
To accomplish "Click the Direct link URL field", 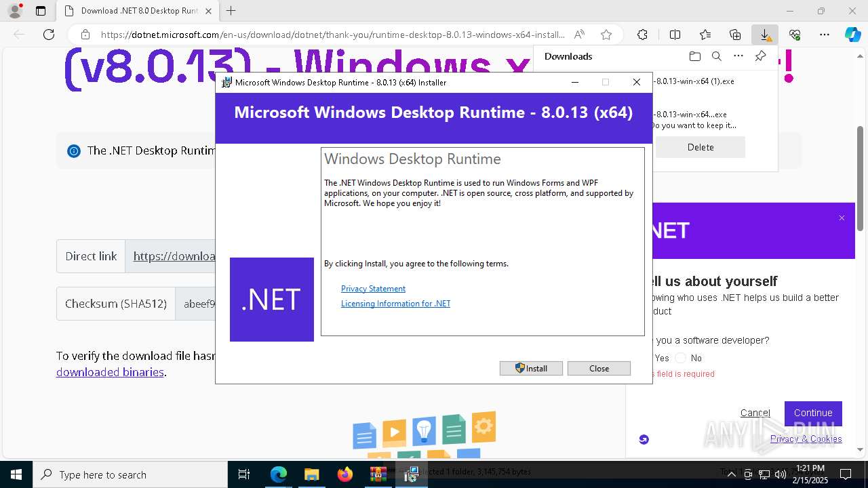I will [170, 256].
